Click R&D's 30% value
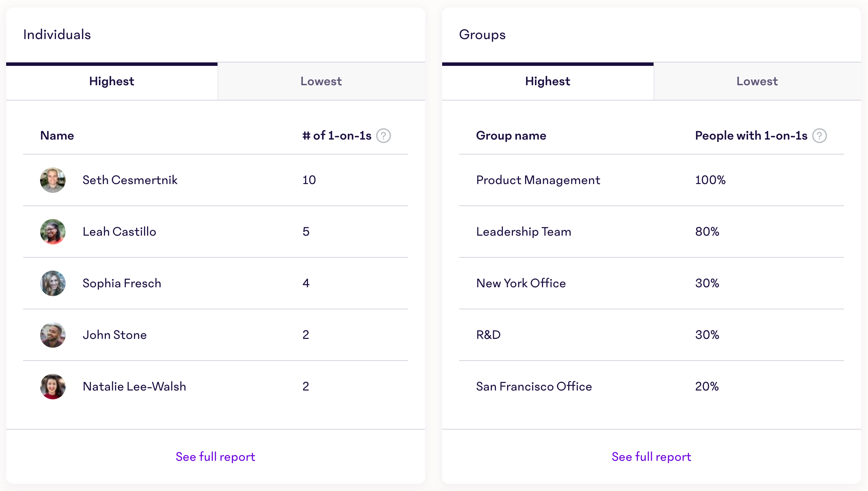Screen dimensions: 868x491 click(707, 335)
